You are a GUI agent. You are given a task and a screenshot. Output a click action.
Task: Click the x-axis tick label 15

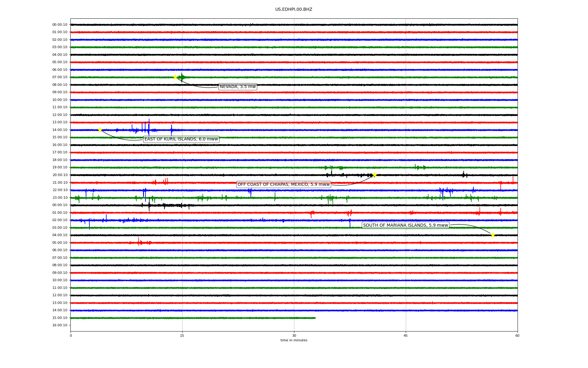coord(182,335)
